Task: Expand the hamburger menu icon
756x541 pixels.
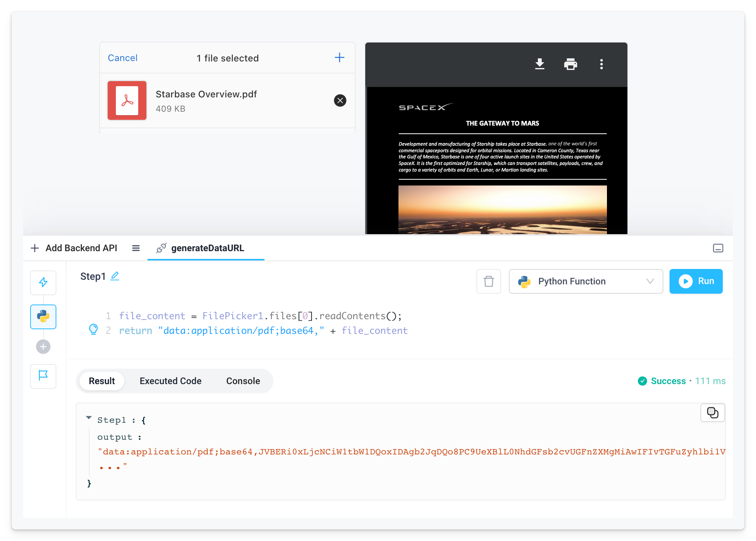Action: pos(136,248)
